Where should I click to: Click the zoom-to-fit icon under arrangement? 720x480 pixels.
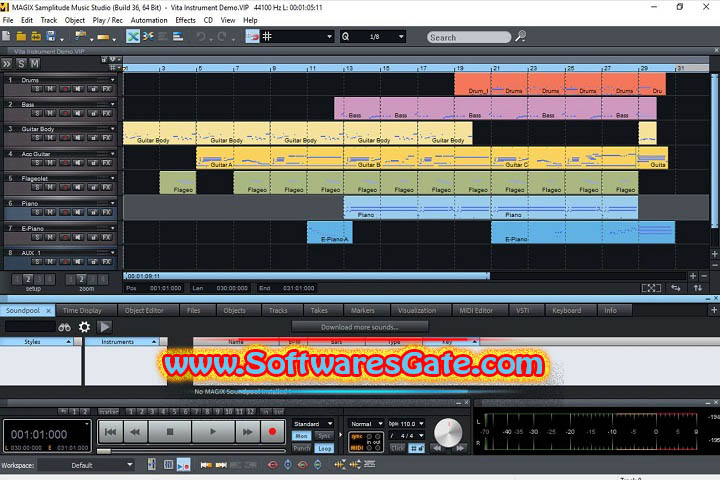pos(651,288)
